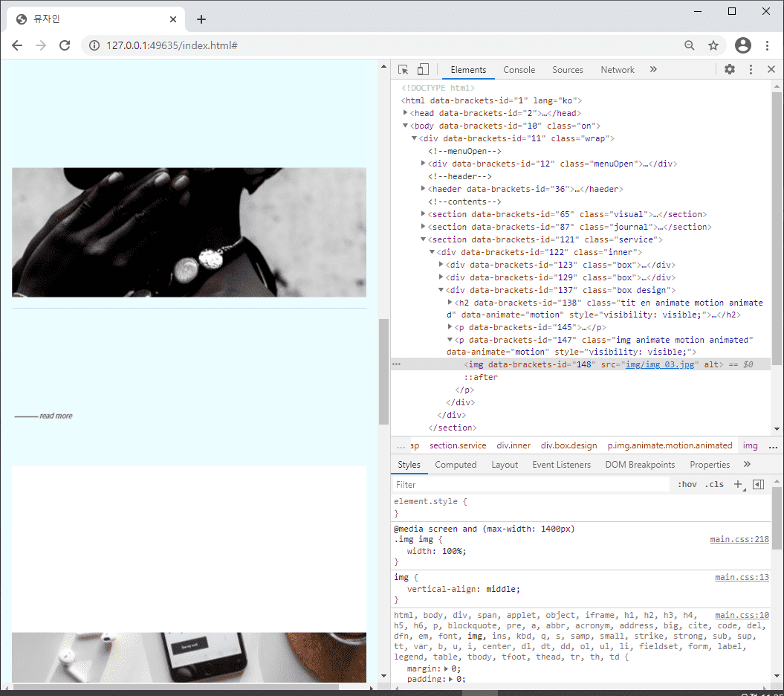Collapse the div.box.design node
Image resolution: width=784 pixels, height=696 pixels.
point(441,290)
